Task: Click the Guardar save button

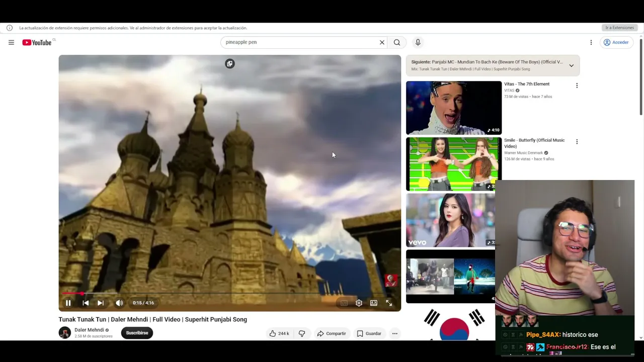Action: coord(369,333)
